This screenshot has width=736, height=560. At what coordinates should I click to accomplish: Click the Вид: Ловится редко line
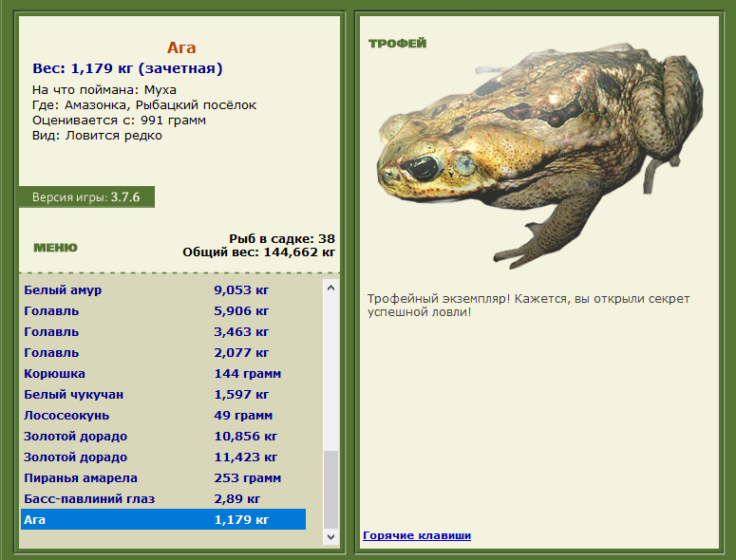[97, 136]
